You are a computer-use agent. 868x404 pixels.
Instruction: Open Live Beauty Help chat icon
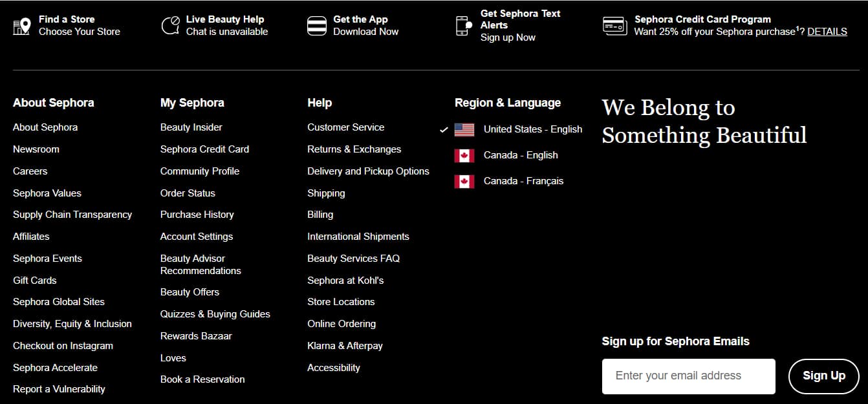[x=169, y=25]
